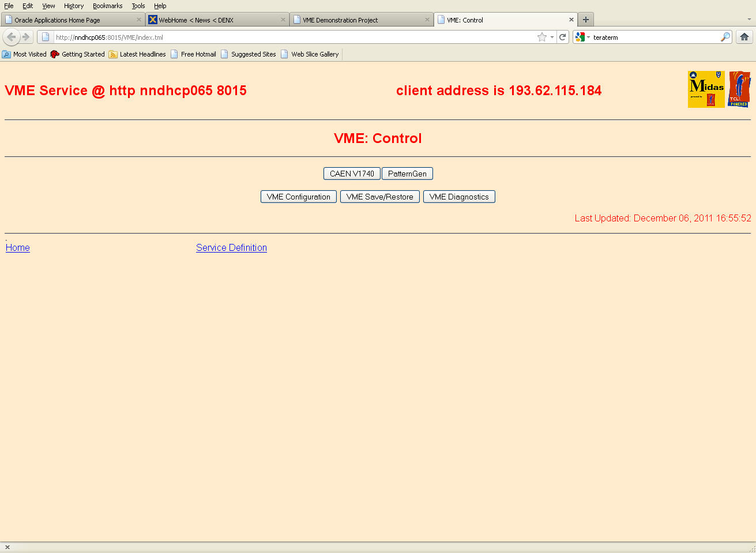This screenshot has width=756, height=553.
Task: Click the browser home icon
Action: click(x=744, y=37)
